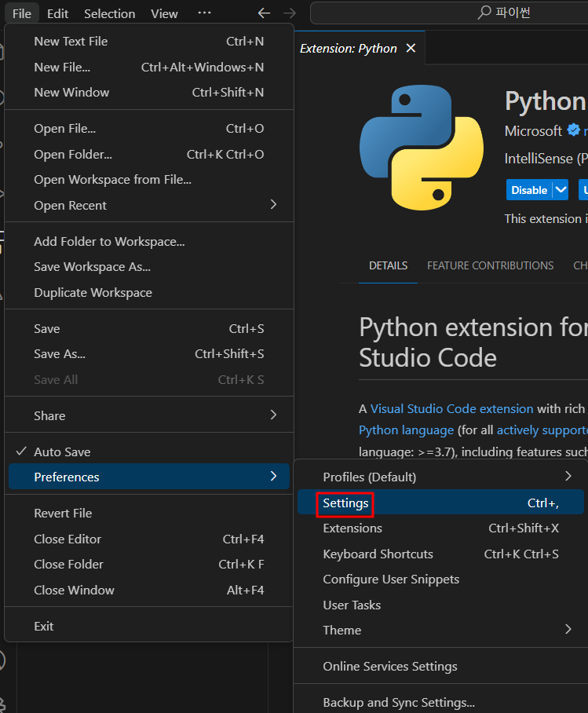This screenshot has height=713, width=588.
Task: Open the Visual Studio Code extension link
Action: [451, 408]
